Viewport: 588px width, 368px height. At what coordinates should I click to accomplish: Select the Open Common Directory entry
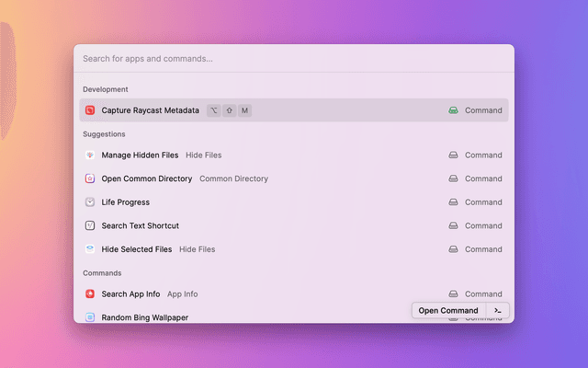[x=147, y=178]
